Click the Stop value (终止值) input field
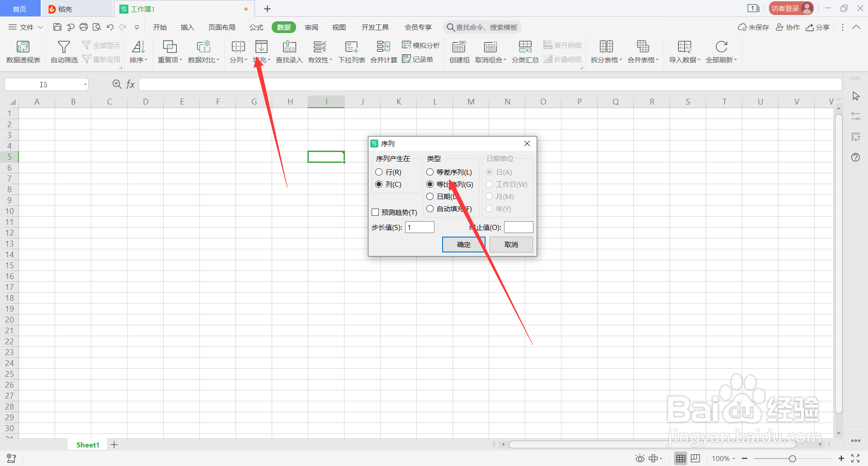This screenshot has width=868, height=466. point(519,227)
